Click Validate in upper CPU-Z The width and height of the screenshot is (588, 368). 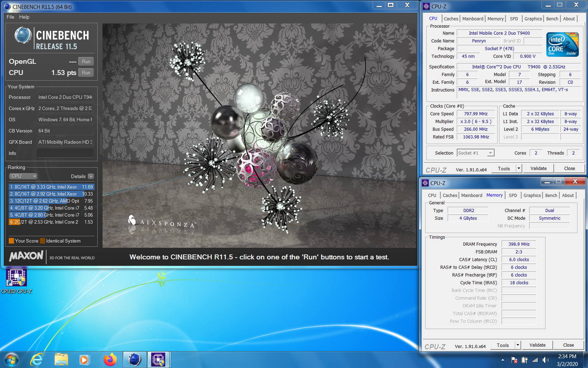click(x=538, y=169)
